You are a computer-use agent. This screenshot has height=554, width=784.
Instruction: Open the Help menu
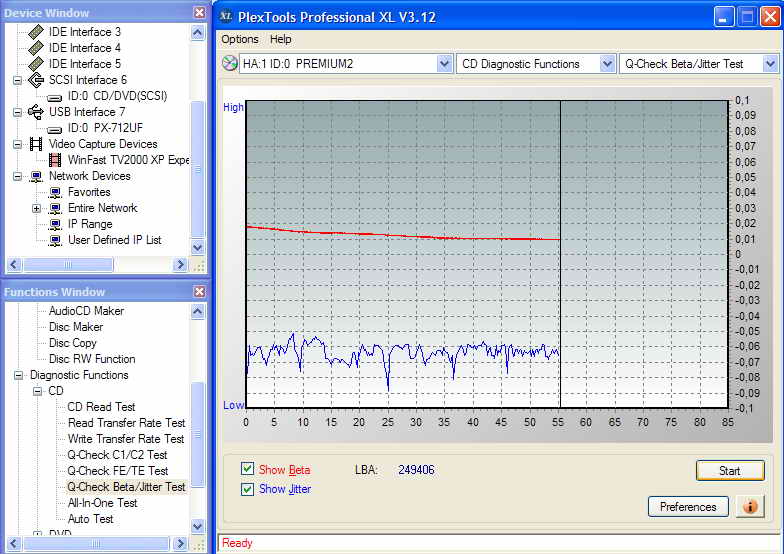pos(280,39)
